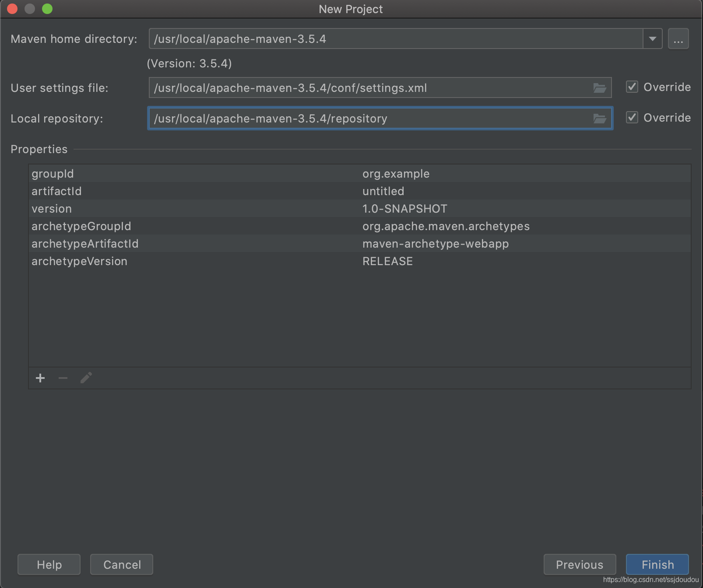Select the artifactId property row
Screen dimensions: 703x588
[360, 191]
